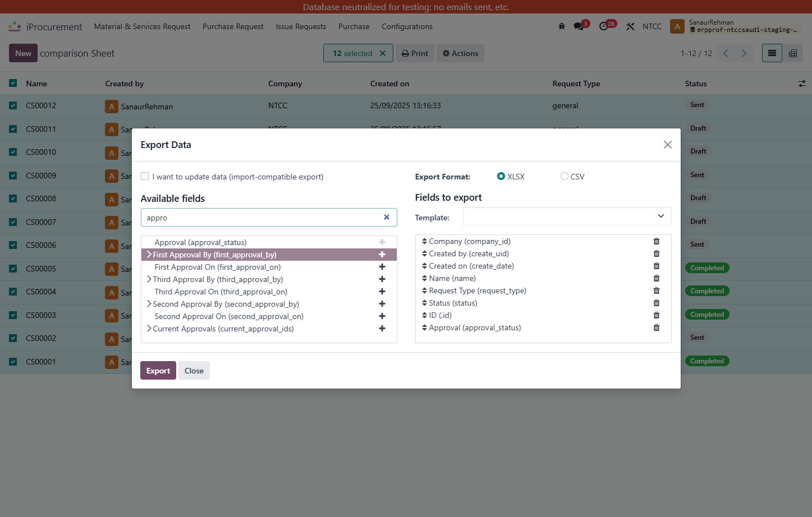Expand Second Approval By subfields

coord(149,304)
